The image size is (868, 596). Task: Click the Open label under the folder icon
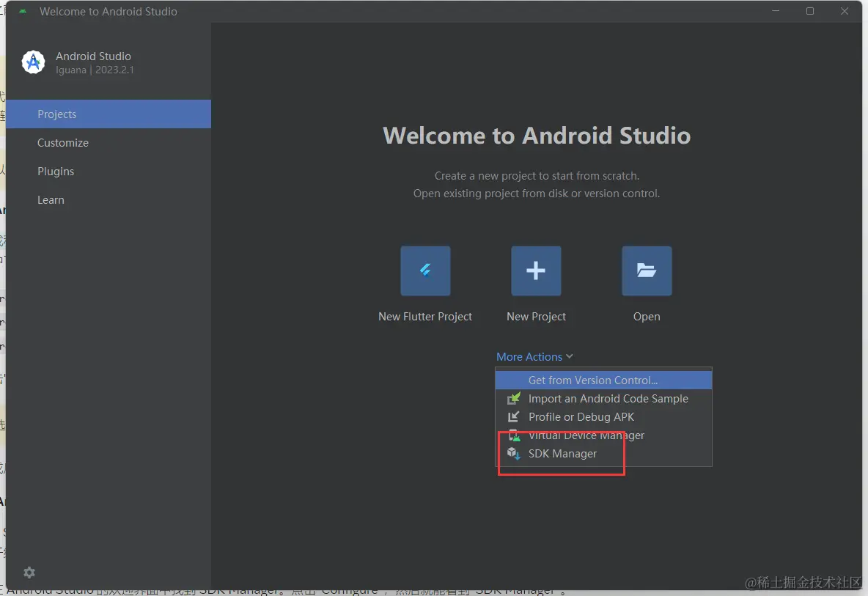(x=647, y=317)
